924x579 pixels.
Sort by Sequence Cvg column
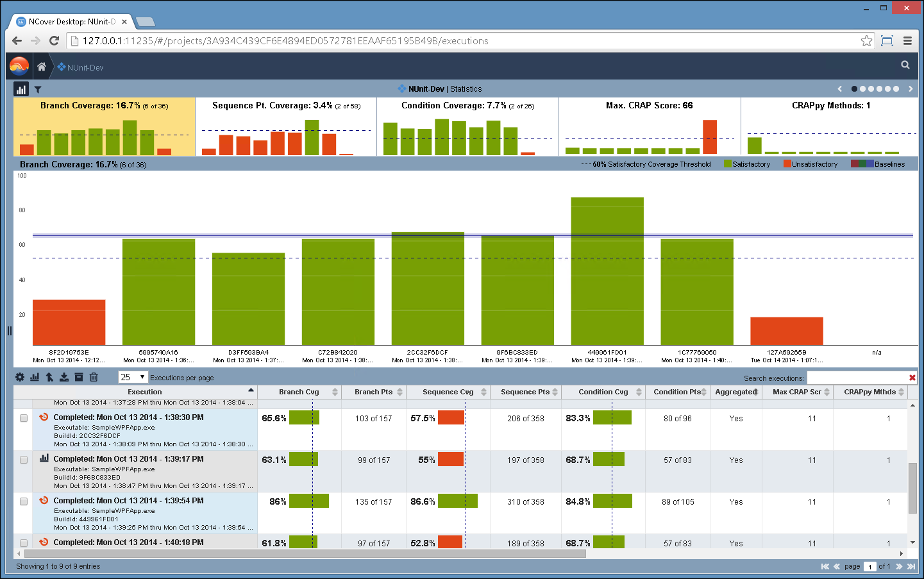pyautogui.click(x=448, y=392)
